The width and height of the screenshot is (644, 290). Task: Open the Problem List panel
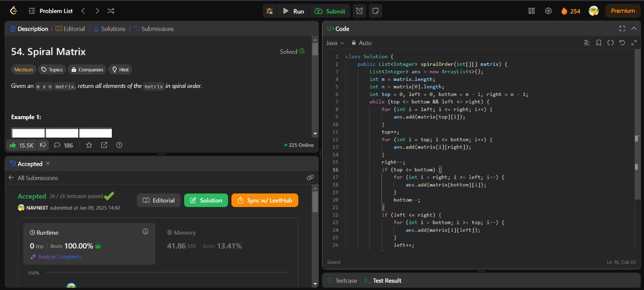(51, 11)
